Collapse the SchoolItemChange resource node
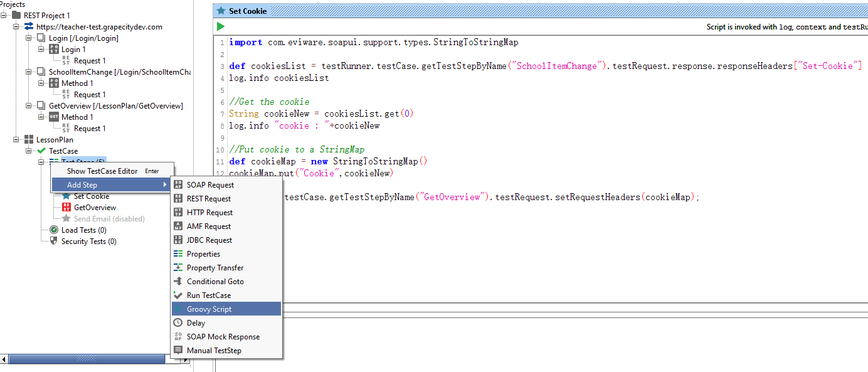The height and width of the screenshot is (372, 868). pos(29,72)
